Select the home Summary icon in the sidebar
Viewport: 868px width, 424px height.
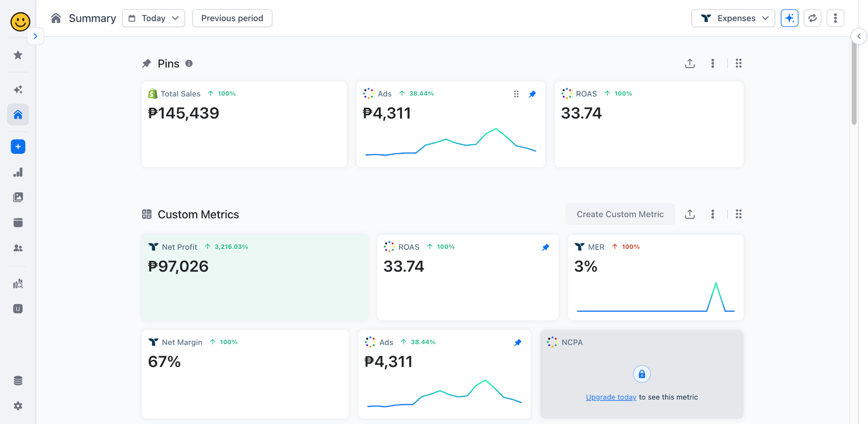click(18, 114)
